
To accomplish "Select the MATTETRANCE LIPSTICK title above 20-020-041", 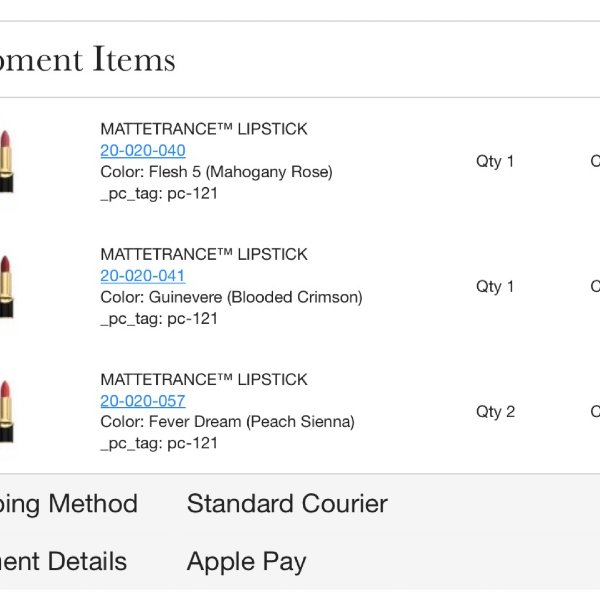I will click(204, 254).
